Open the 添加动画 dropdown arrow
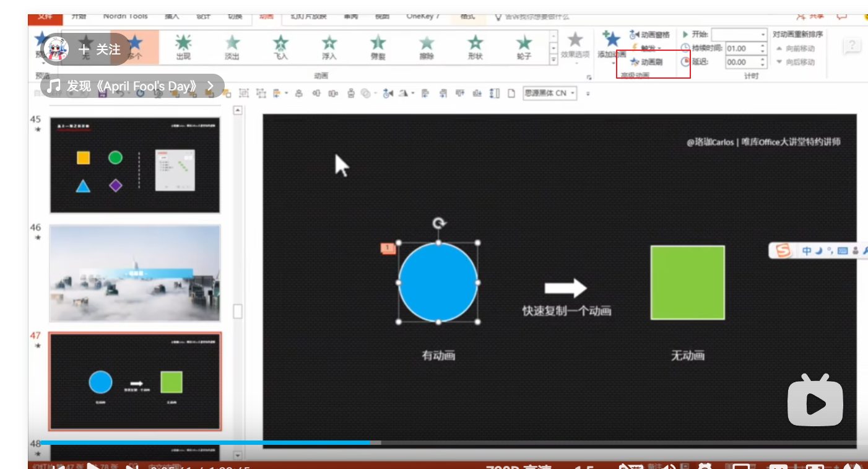The height and width of the screenshot is (469, 868). (x=613, y=63)
